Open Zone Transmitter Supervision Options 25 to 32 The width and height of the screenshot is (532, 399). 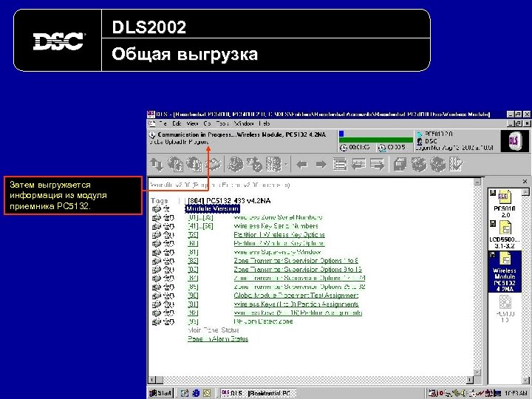[299, 287]
